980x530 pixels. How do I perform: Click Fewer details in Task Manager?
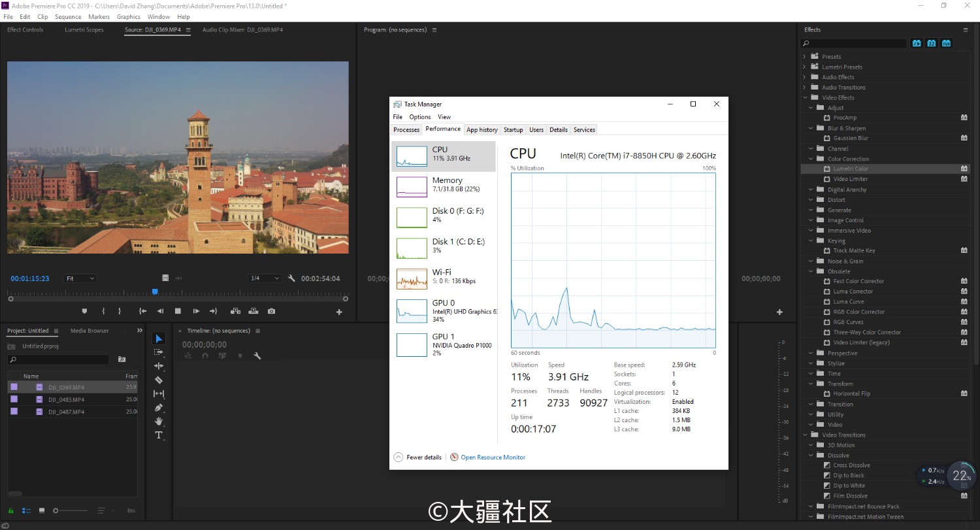click(x=423, y=457)
